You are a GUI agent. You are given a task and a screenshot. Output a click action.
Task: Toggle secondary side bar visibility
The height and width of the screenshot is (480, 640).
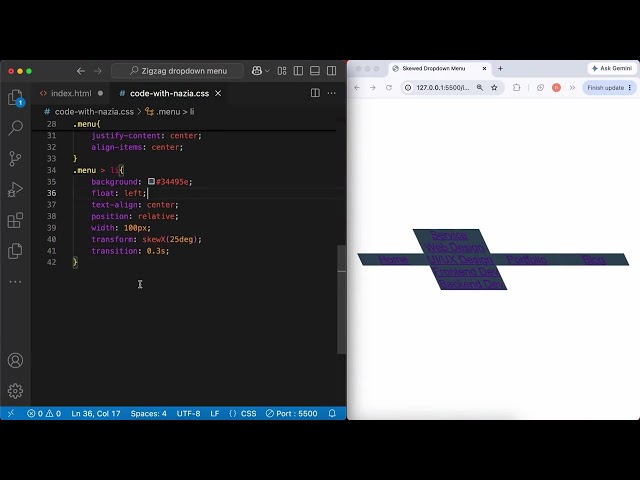[331, 71]
